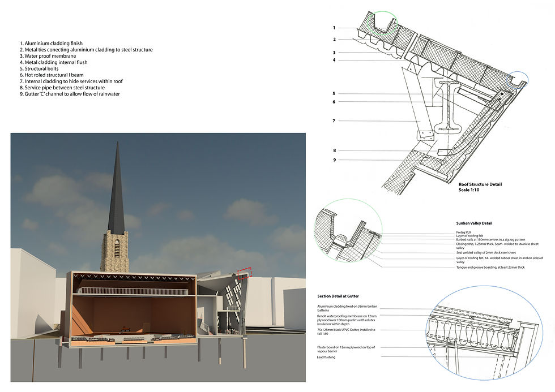Viewport: 555px width, 392px height.
Task: Select legend entry "4. Metal cladding internal flush"
Action: (53, 62)
